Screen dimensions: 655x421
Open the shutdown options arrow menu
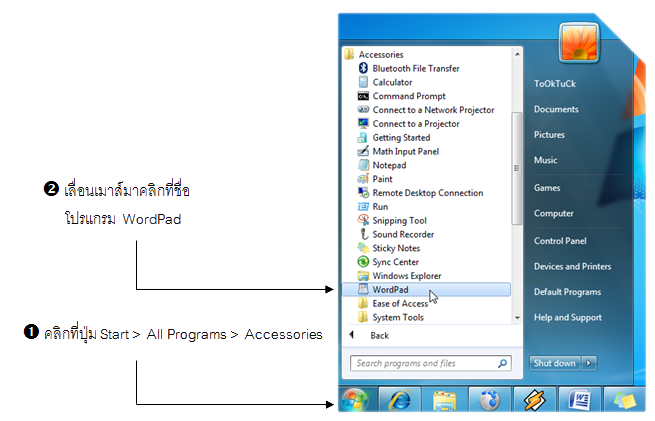(590, 363)
